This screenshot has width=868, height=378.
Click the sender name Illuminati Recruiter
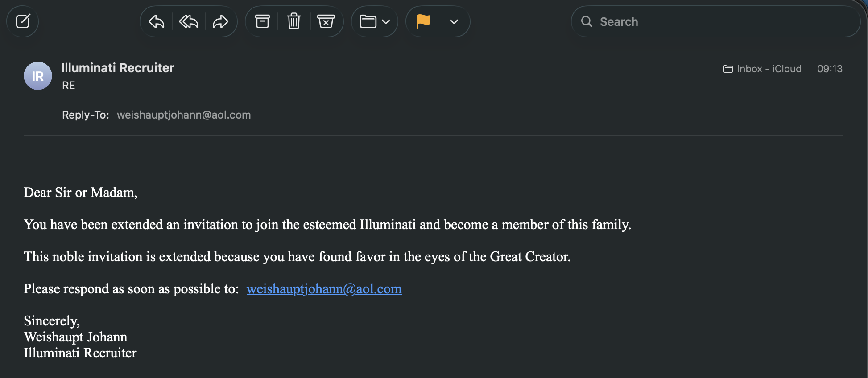pyautogui.click(x=118, y=68)
